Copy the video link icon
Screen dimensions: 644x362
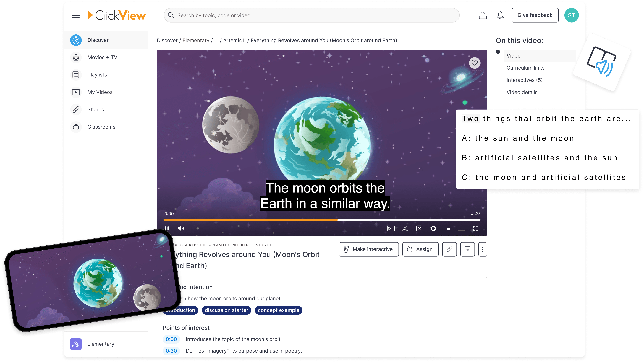click(x=449, y=249)
